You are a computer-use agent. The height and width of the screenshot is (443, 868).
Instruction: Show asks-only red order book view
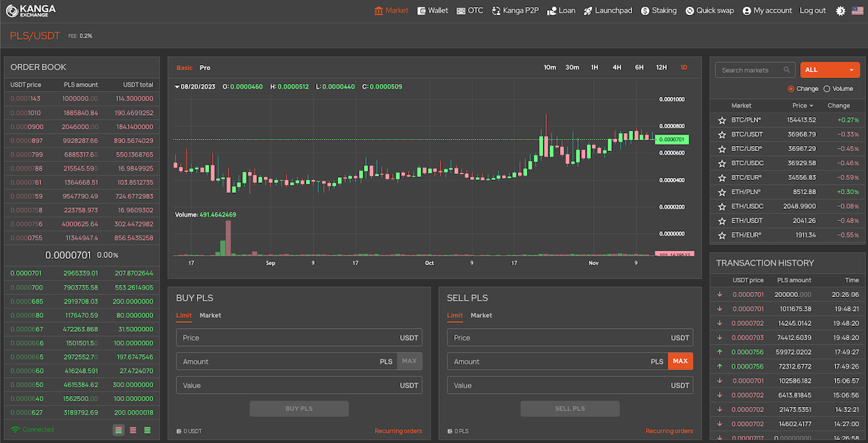point(133,430)
